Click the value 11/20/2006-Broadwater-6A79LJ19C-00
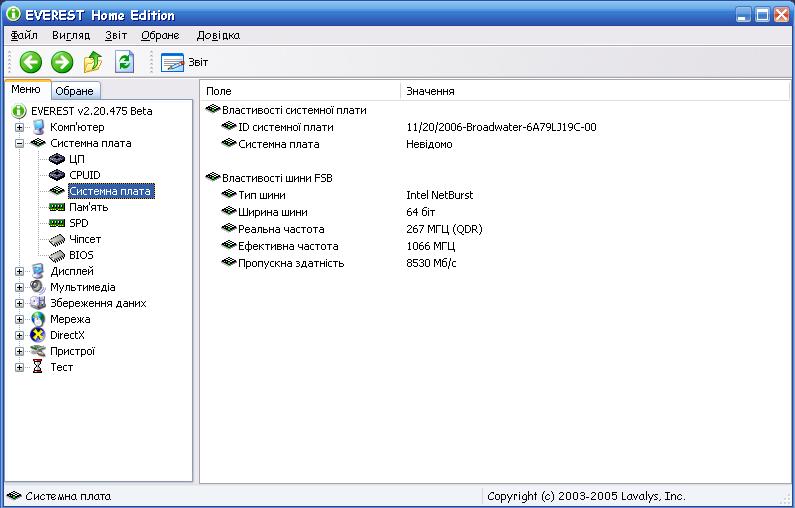This screenshot has height=508, width=795. click(501, 127)
